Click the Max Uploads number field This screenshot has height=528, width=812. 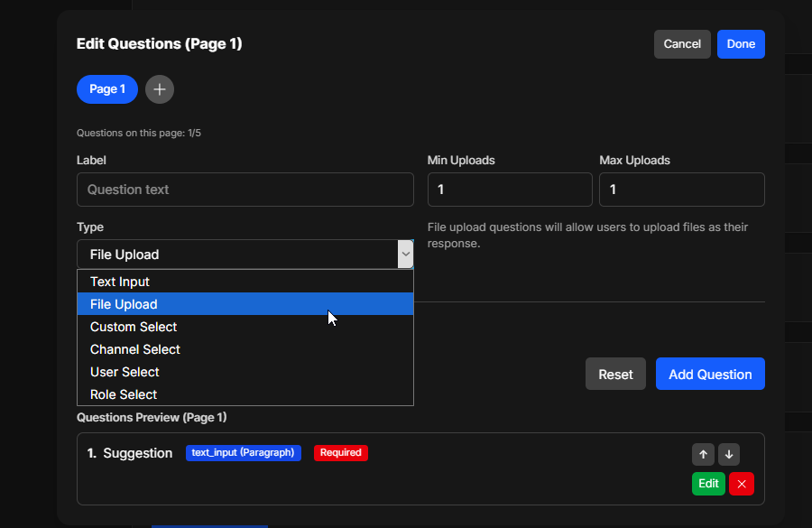point(681,190)
